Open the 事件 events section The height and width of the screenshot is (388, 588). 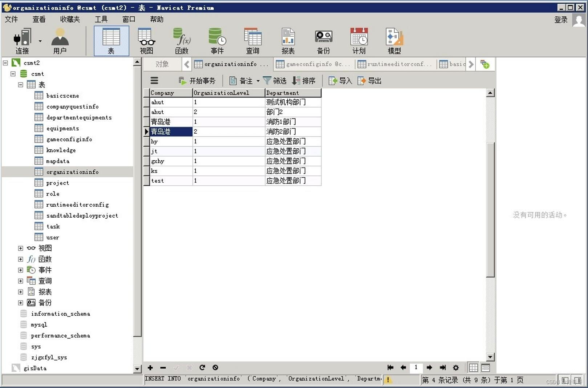pyautogui.click(x=217, y=41)
